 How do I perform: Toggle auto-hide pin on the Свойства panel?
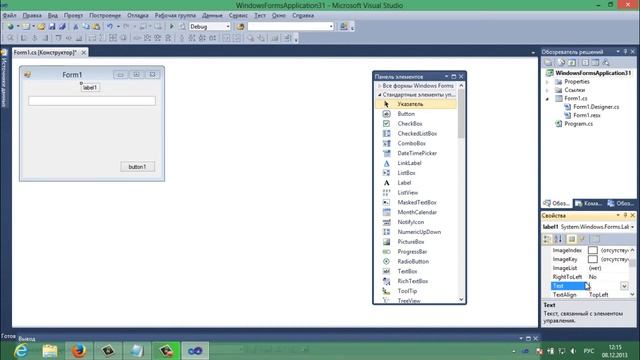tap(625, 216)
